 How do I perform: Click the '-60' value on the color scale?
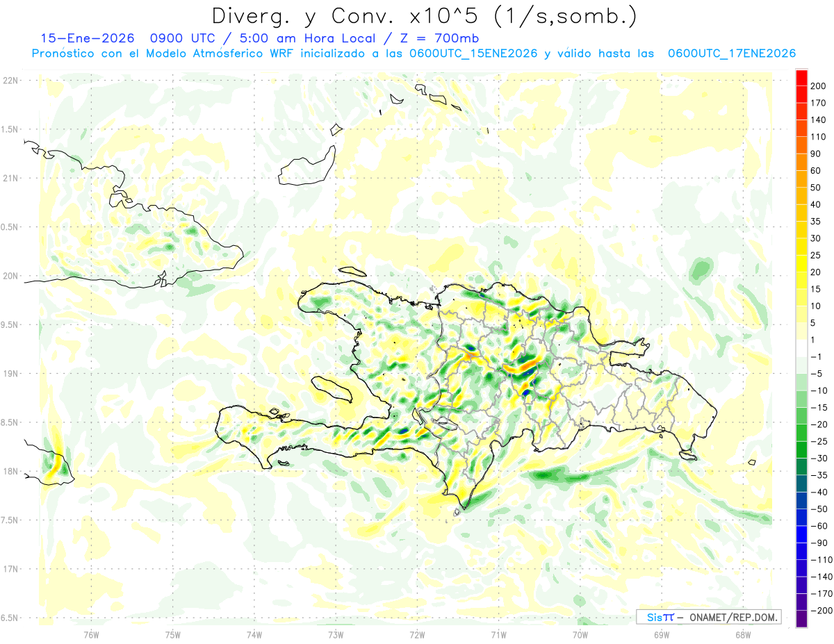pyautogui.click(x=819, y=526)
